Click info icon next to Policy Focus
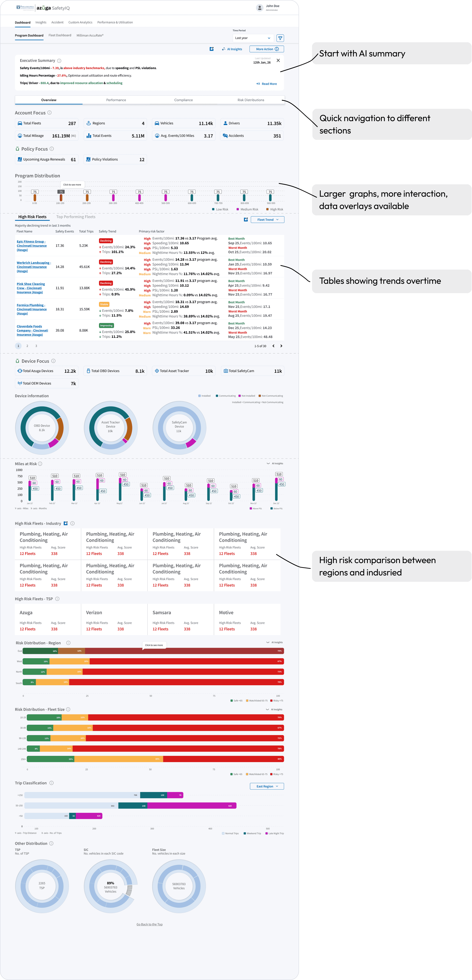 click(52, 149)
